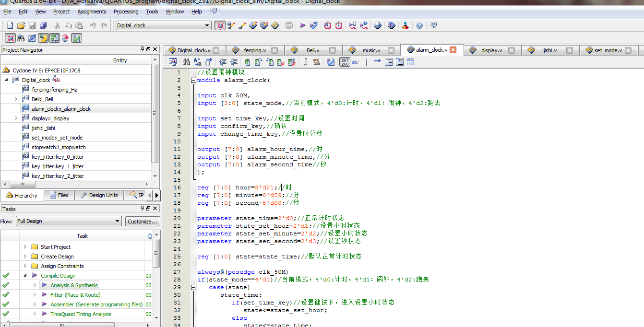Open the Flow Full Design dropdown
The height and width of the screenshot is (327, 644).
pos(118,221)
